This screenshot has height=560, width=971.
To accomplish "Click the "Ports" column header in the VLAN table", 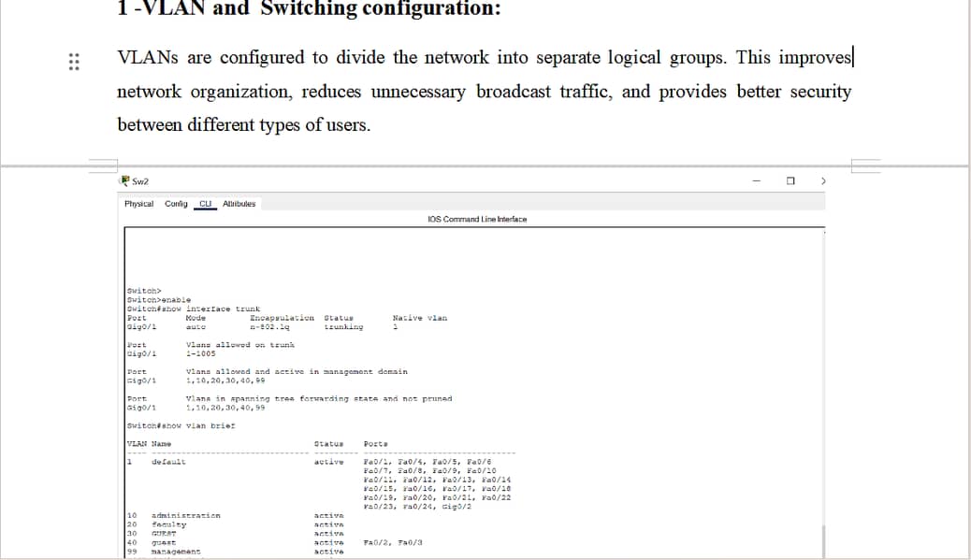I will 375,444.
